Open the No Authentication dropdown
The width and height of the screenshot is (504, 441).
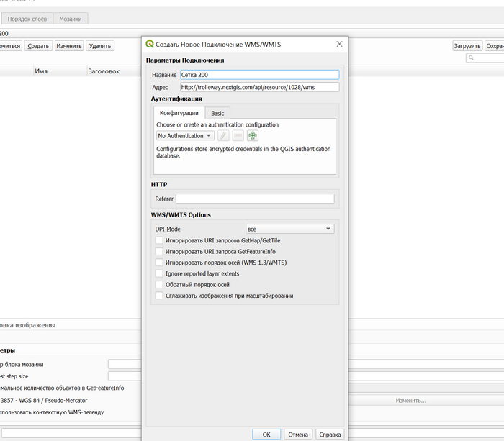[x=185, y=135]
